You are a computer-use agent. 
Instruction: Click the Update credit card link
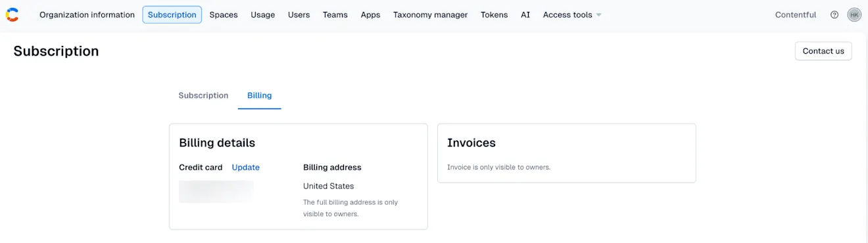coord(246,167)
